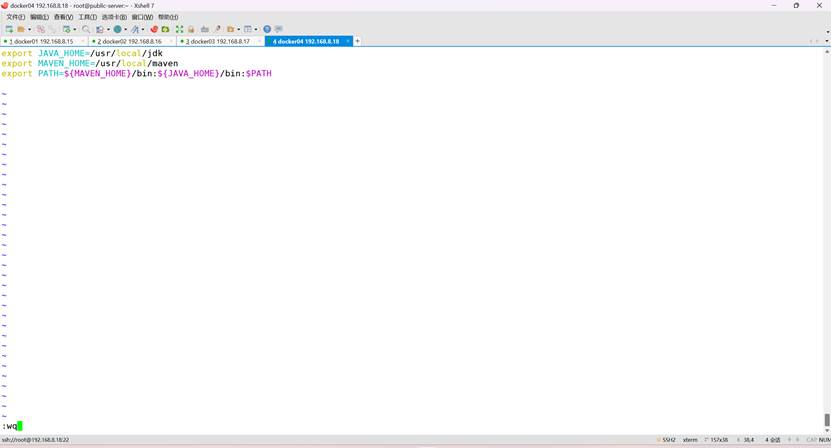
Task: Click the padlock lock screen icon
Action: click(191, 29)
